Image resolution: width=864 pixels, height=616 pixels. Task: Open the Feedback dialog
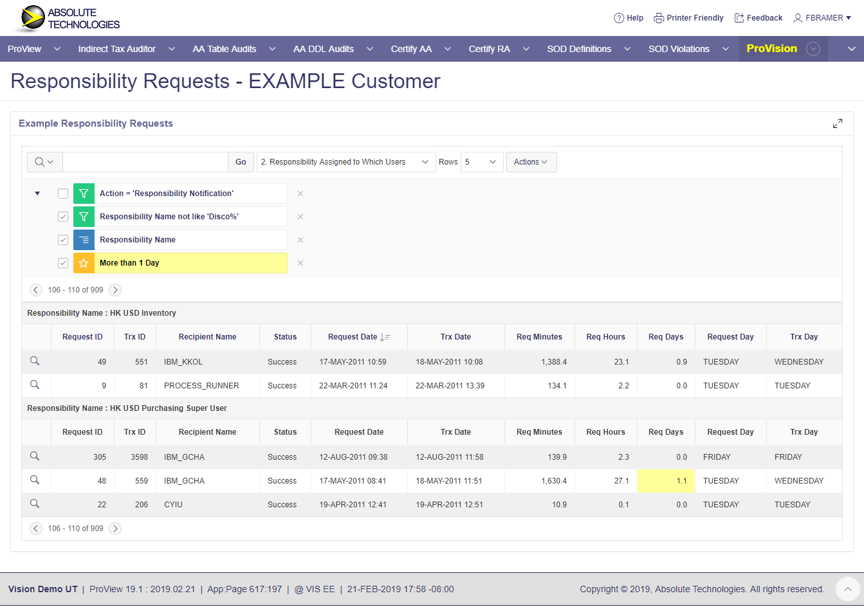(x=758, y=18)
